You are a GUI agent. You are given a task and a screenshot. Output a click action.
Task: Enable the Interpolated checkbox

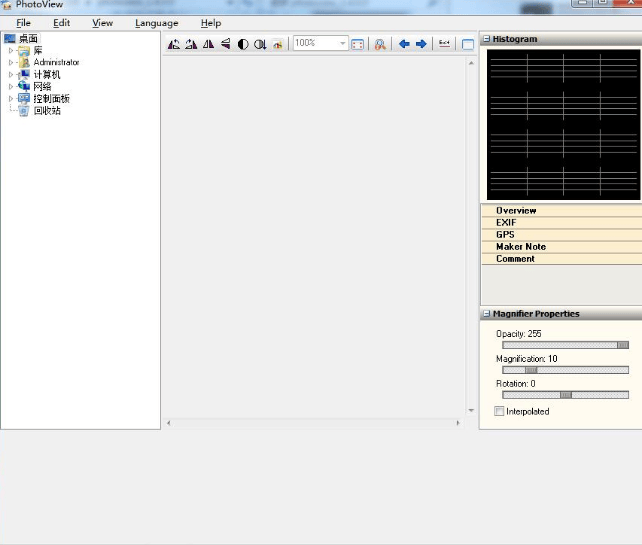500,411
